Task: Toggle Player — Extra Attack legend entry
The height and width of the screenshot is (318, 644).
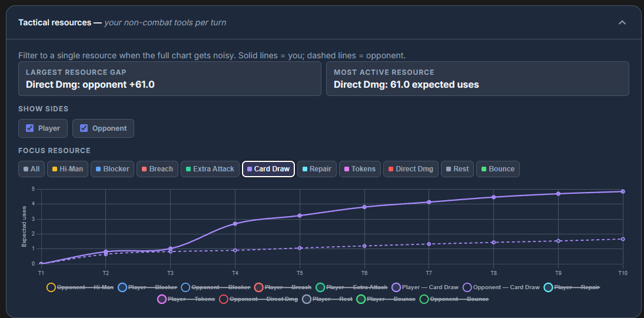Action: [x=352, y=287]
